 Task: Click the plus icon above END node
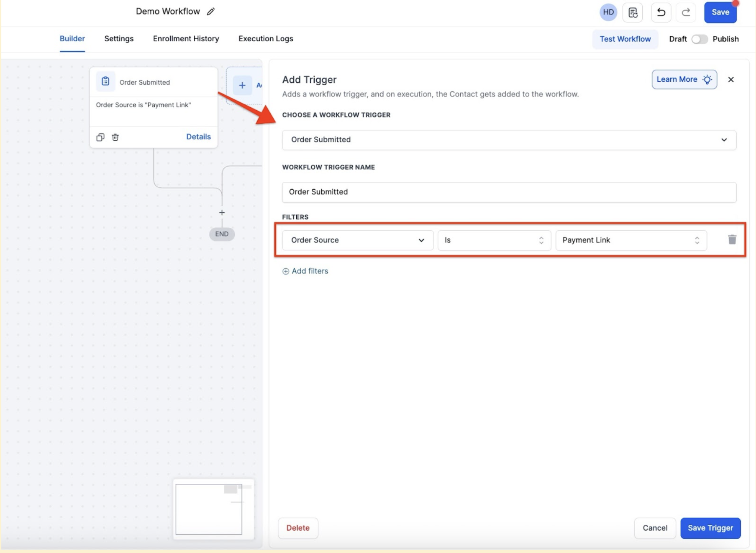point(222,212)
